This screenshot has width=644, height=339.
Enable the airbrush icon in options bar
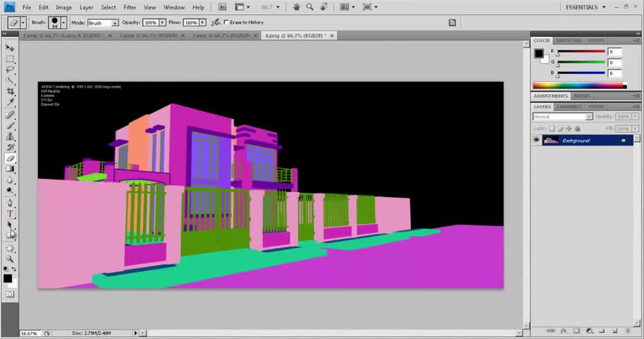click(x=215, y=23)
